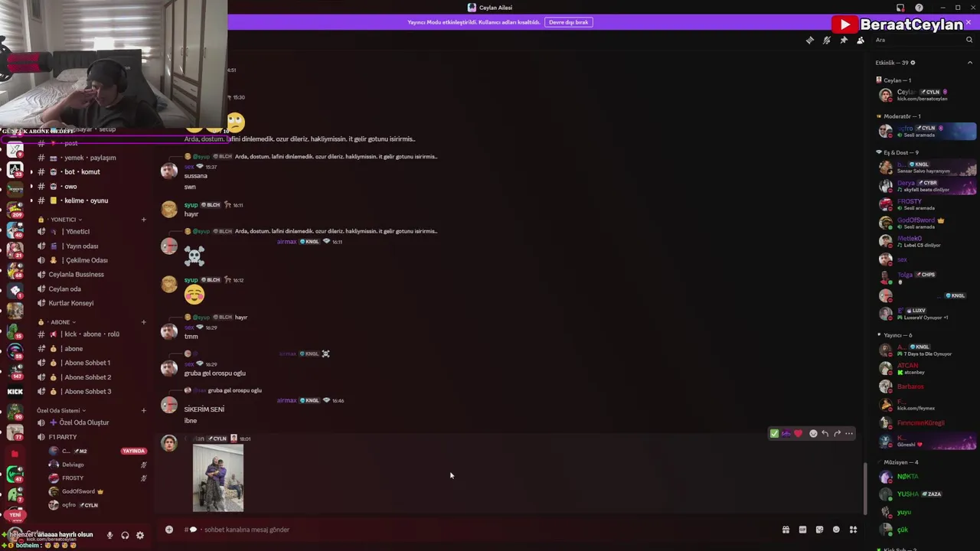
Task: Add channel to Özel Oda Sistemi plus
Action: (x=143, y=410)
